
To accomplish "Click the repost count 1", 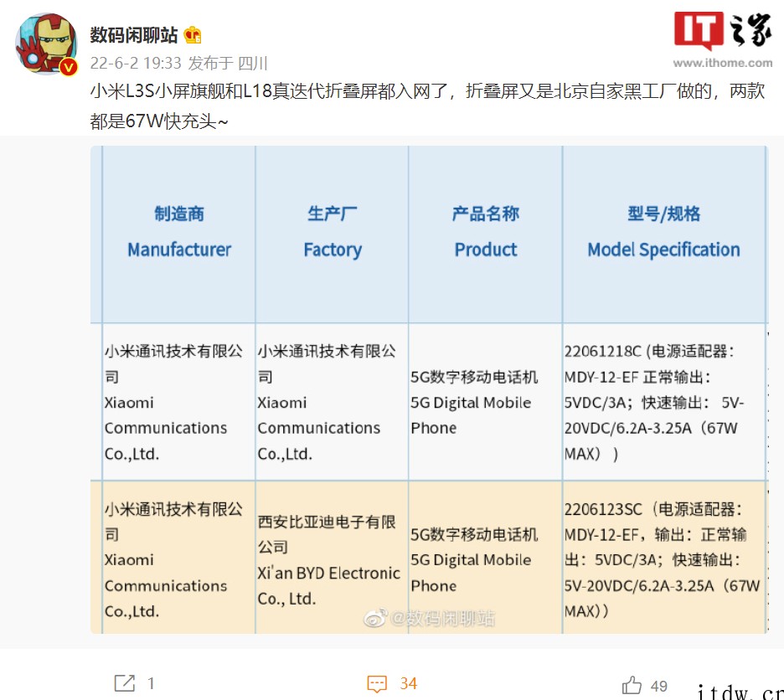I will (151, 683).
